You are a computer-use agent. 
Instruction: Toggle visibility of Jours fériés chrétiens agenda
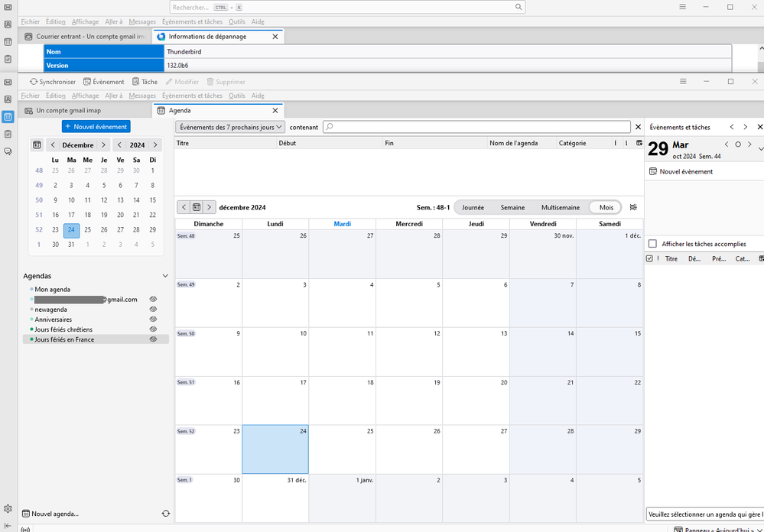(153, 329)
